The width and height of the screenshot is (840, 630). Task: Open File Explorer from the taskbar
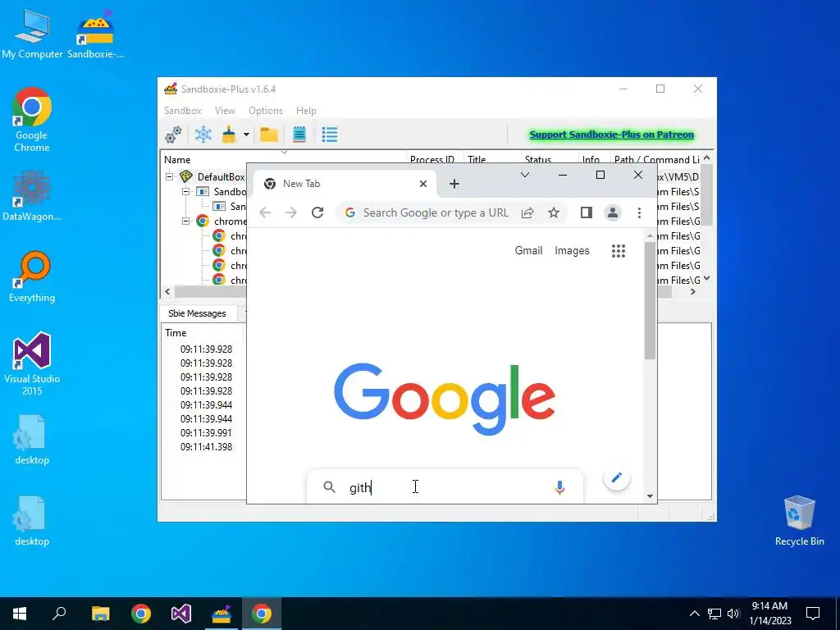100,614
